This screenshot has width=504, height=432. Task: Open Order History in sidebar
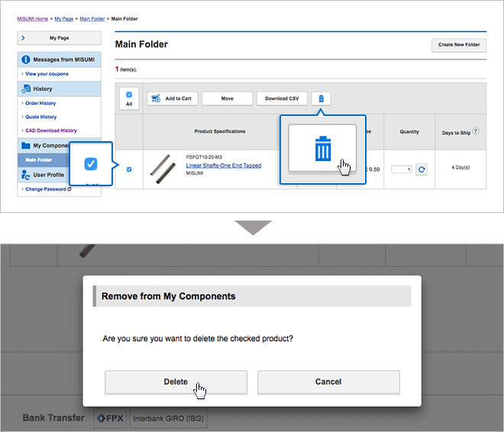(40, 103)
